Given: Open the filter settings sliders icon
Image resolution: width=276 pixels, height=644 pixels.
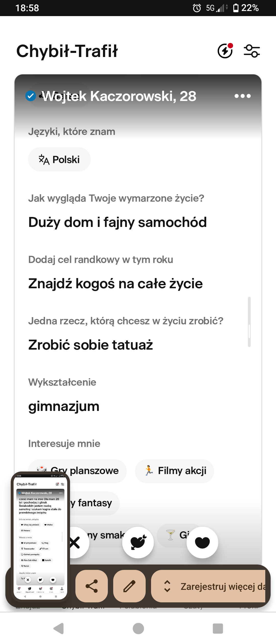Looking at the screenshot, I should click(x=252, y=51).
